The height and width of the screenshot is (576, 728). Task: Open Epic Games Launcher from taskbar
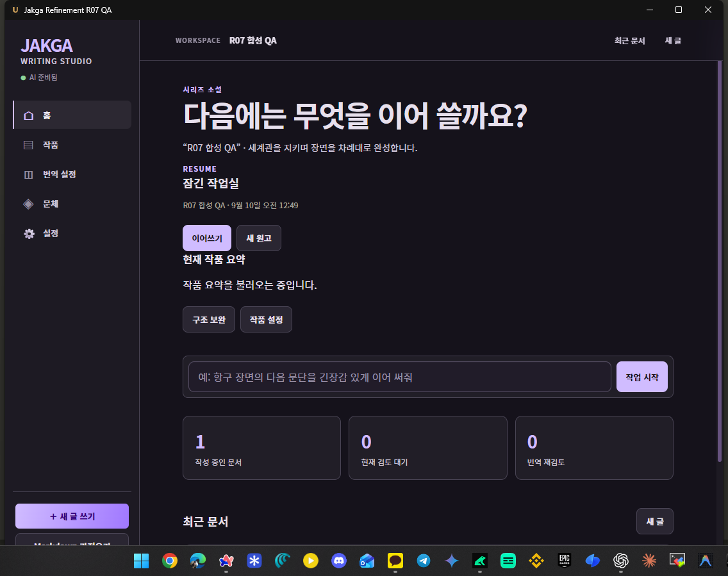(564, 561)
